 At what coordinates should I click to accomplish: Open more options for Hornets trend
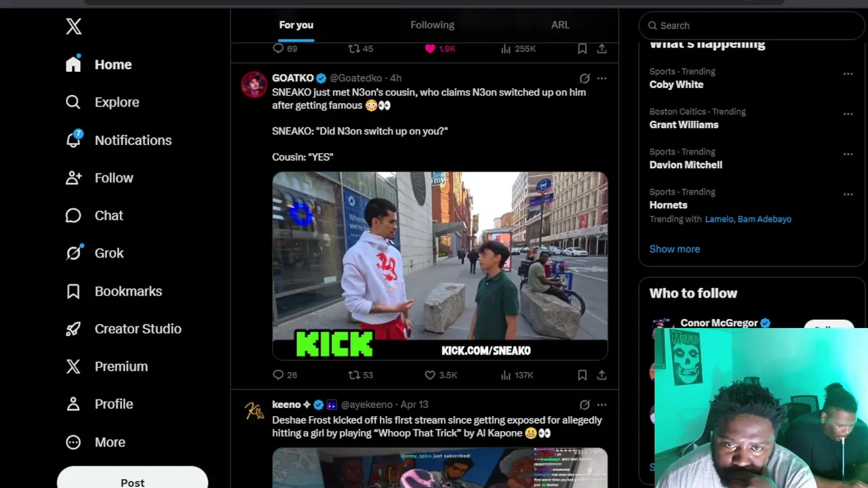pyautogui.click(x=848, y=194)
